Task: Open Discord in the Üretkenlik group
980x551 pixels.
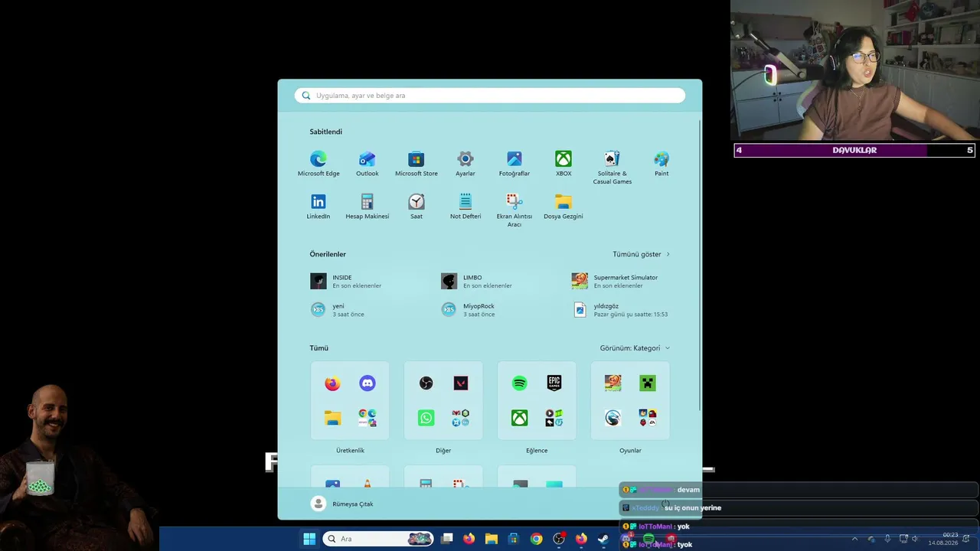Action: click(x=367, y=383)
